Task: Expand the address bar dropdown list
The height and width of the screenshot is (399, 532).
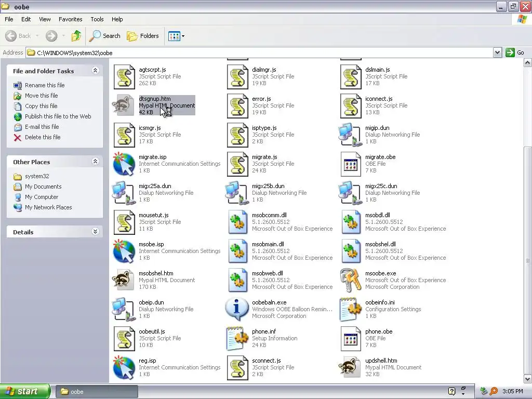Action: tap(497, 52)
